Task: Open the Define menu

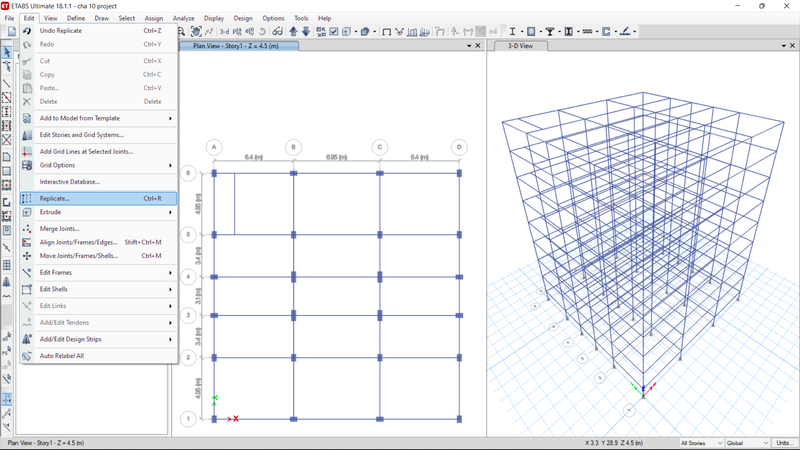Action: pyautogui.click(x=76, y=18)
